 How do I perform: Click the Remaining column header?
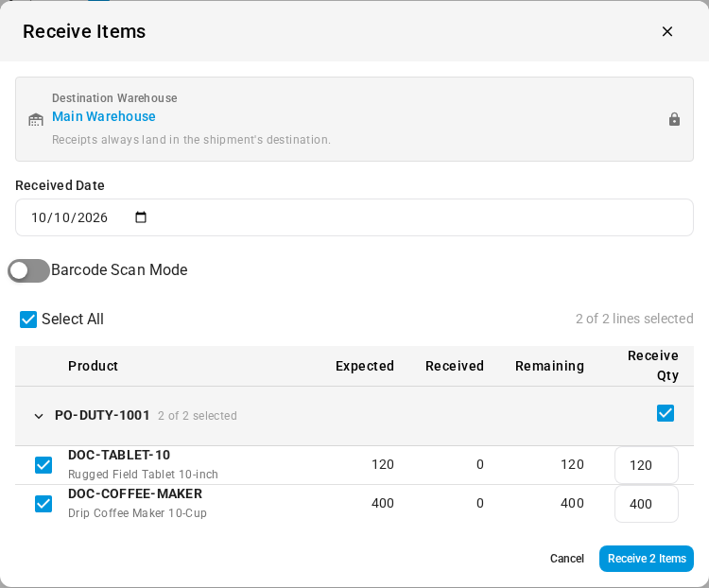pyautogui.click(x=549, y=366)
